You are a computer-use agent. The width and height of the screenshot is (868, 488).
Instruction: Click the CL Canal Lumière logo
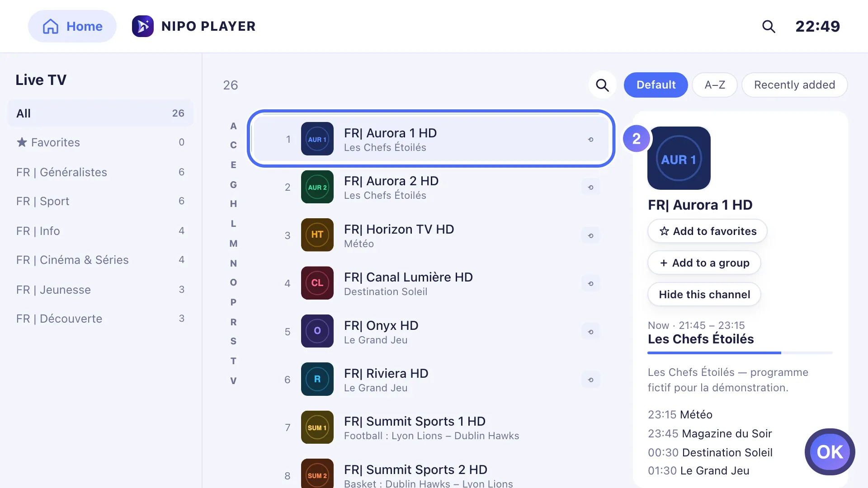point(317,283)
